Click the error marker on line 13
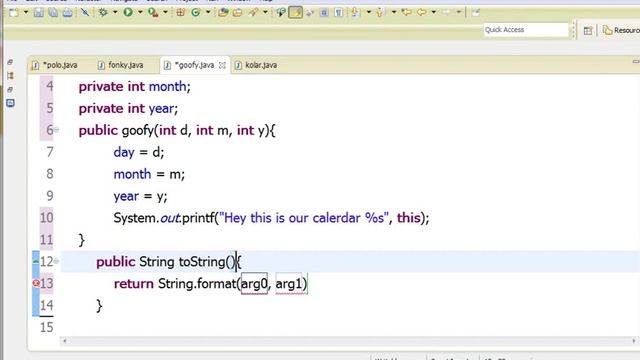The width and height of the screenshot is (640, 360). coord(36,283)
